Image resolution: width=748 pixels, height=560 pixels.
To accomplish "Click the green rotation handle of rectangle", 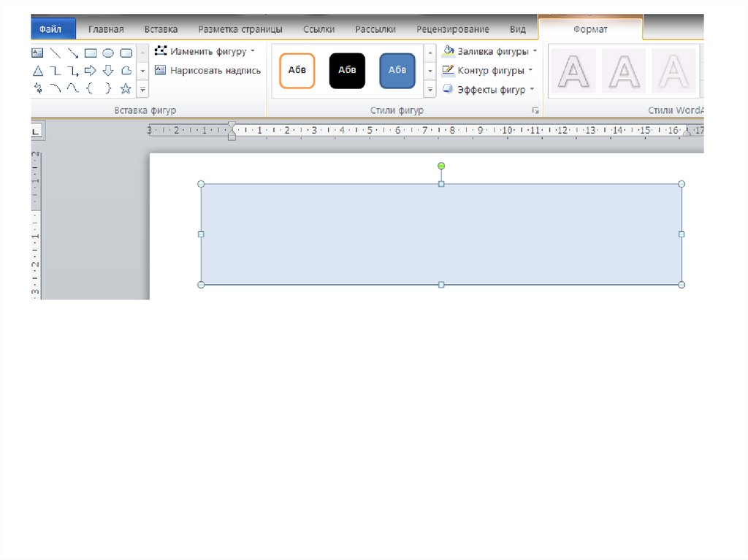I will (x=441, y=166).
